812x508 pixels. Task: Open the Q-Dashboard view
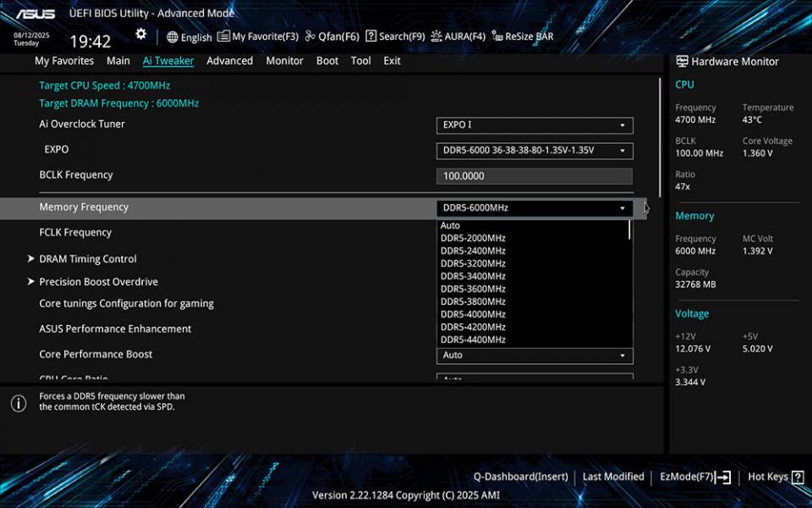tap(520, 476)
